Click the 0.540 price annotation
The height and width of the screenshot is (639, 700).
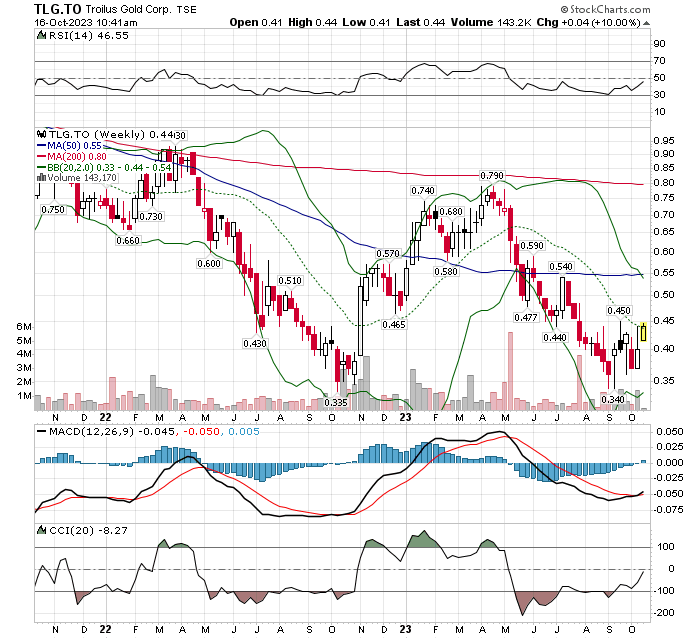pyautogui.click(x=561, y=267)
